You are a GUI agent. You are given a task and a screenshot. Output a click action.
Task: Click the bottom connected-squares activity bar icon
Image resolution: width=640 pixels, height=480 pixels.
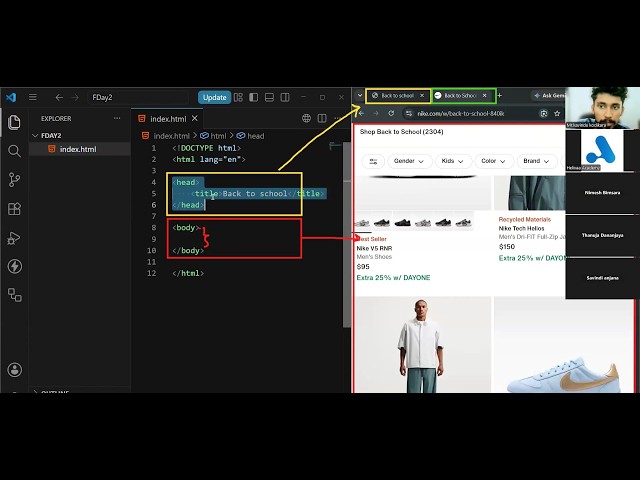coord(14,295)
